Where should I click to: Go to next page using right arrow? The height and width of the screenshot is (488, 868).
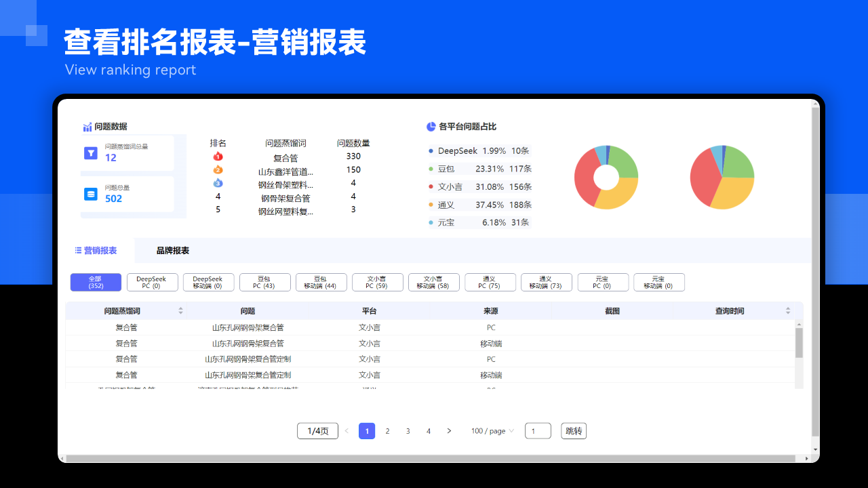[449, 431]
